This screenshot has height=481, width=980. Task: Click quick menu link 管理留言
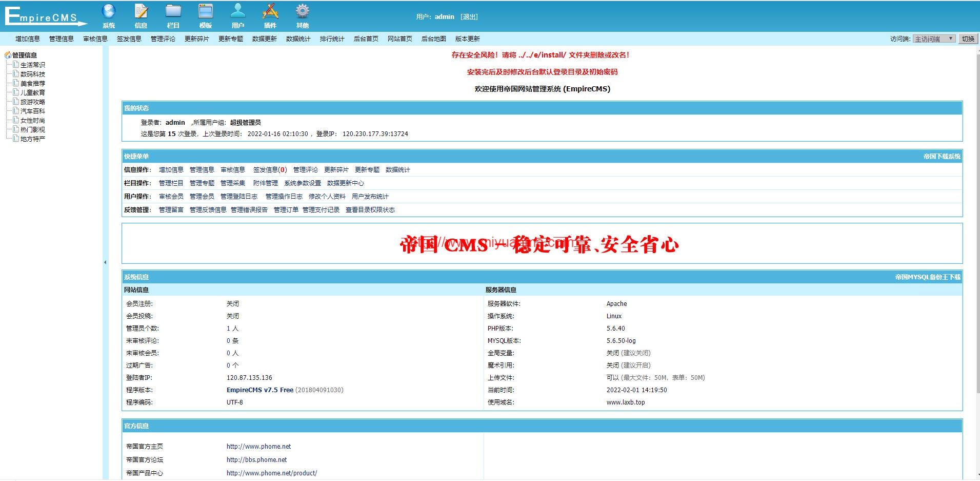tap(171, 210)
